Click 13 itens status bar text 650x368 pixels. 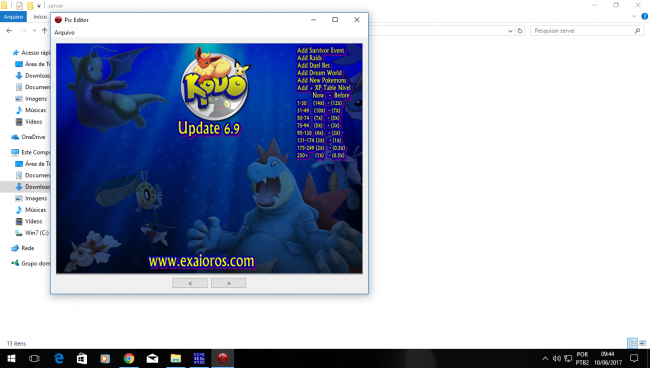click(x=16, y=344)
